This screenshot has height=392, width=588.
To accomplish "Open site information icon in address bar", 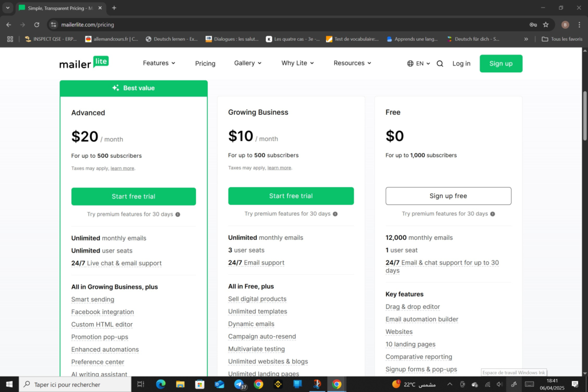I will point(53,25).
